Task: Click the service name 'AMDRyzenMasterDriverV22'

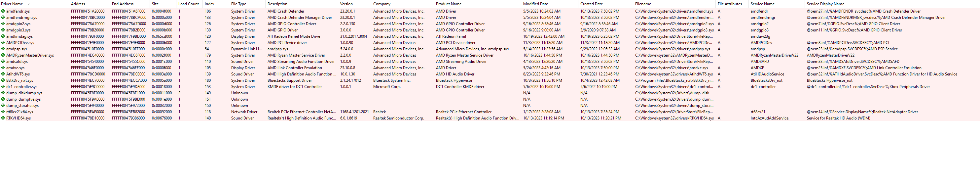Action: [775, 55]
